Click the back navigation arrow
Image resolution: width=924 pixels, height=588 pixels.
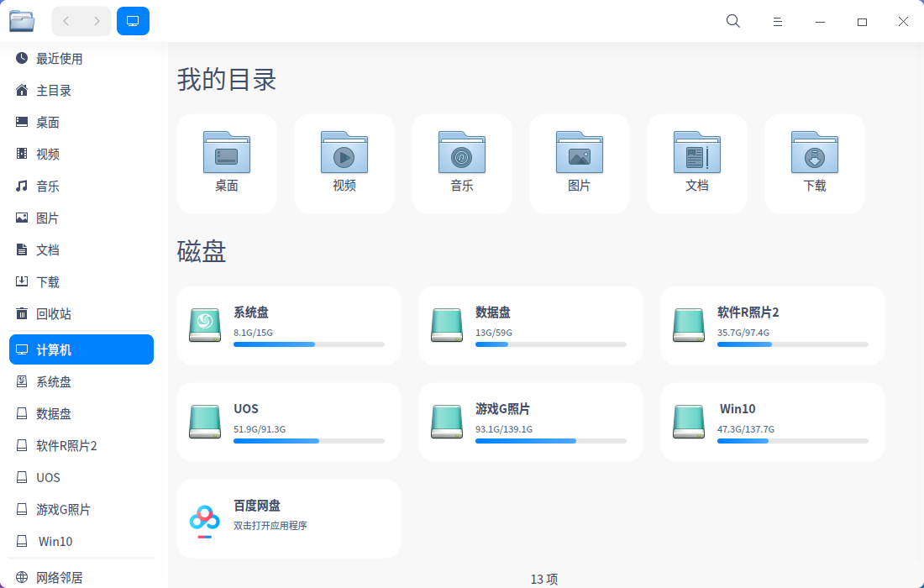(x=66, y=21)
